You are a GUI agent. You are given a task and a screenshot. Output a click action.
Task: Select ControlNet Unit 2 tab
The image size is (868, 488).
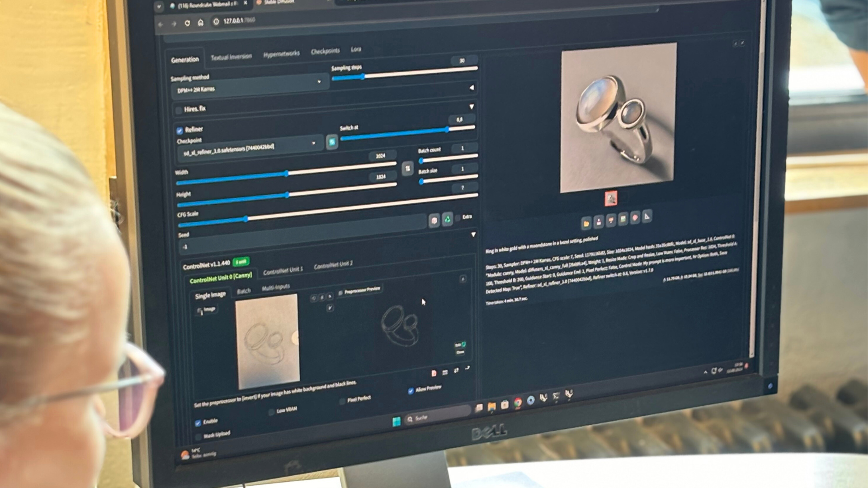click(x=333, y=265)
